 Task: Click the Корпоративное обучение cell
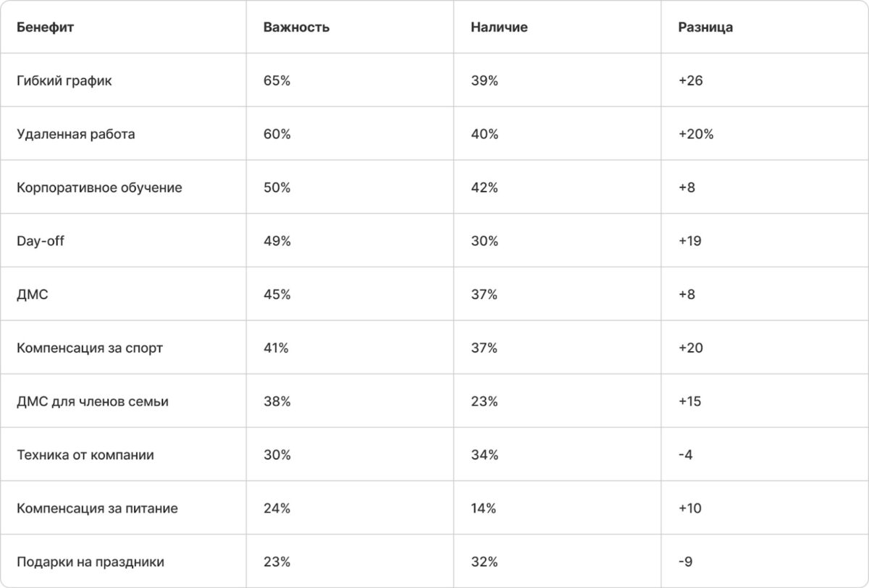click(x=99, y=188)
